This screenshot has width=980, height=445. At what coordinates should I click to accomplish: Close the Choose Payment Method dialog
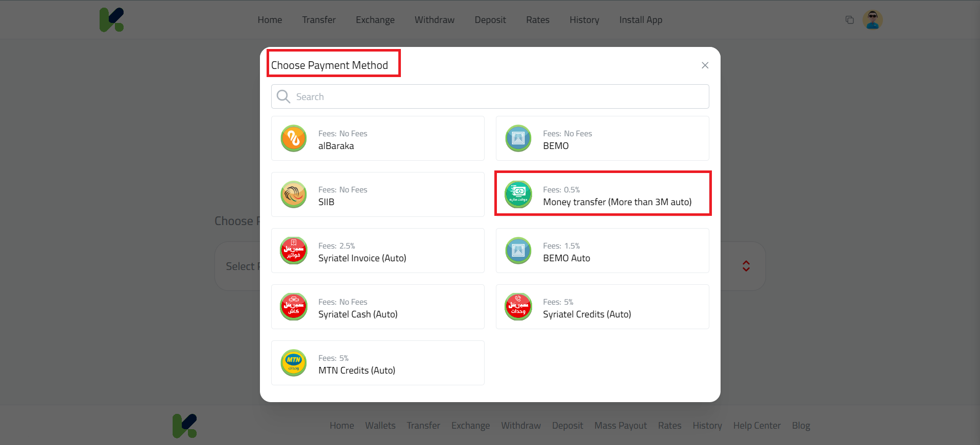pyautogui.click(x=705, y=65)
